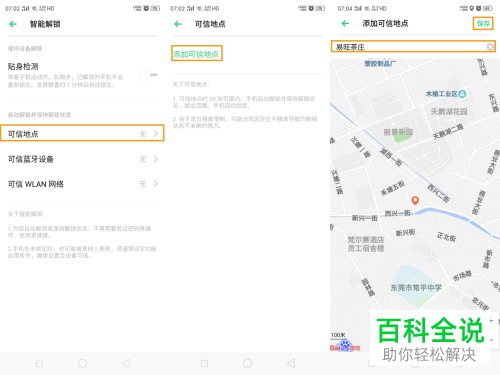Tap the red location pin on the map
Screen dimensions: 500x375
click(415, 200)
